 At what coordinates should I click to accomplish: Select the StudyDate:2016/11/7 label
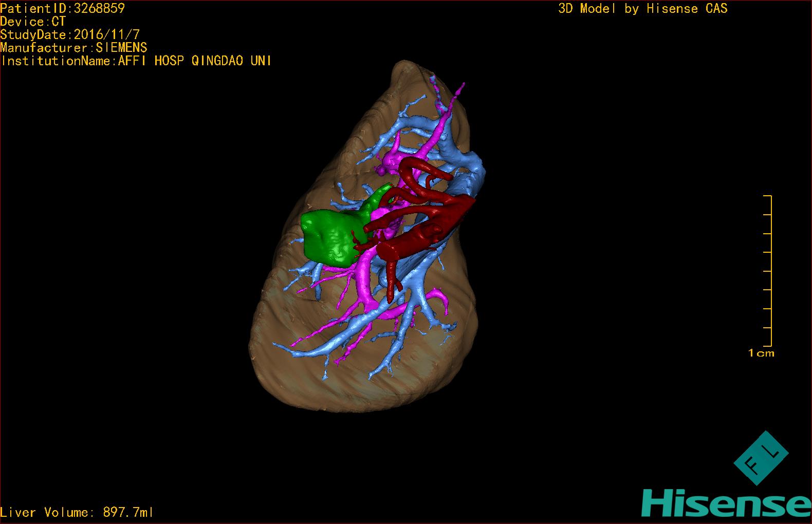point(70,35)
